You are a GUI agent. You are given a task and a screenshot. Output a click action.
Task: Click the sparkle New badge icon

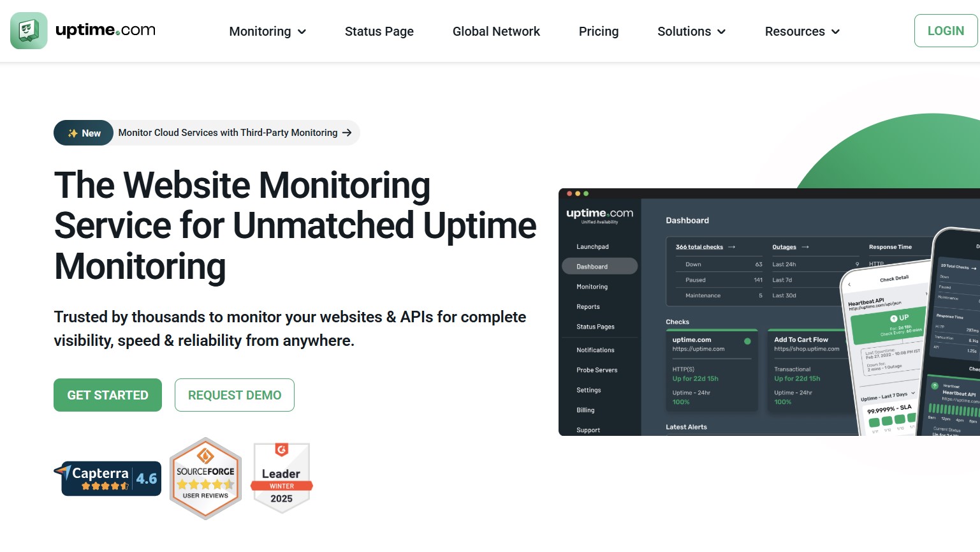tap(73, 133)
